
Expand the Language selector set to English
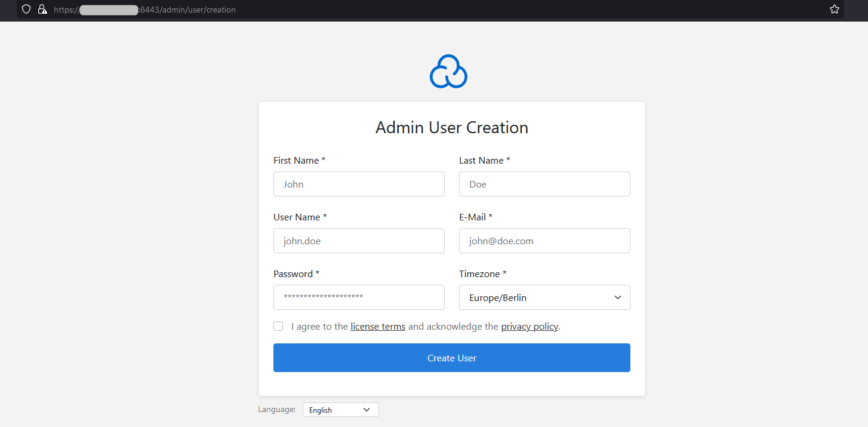(x=340, y=410)
